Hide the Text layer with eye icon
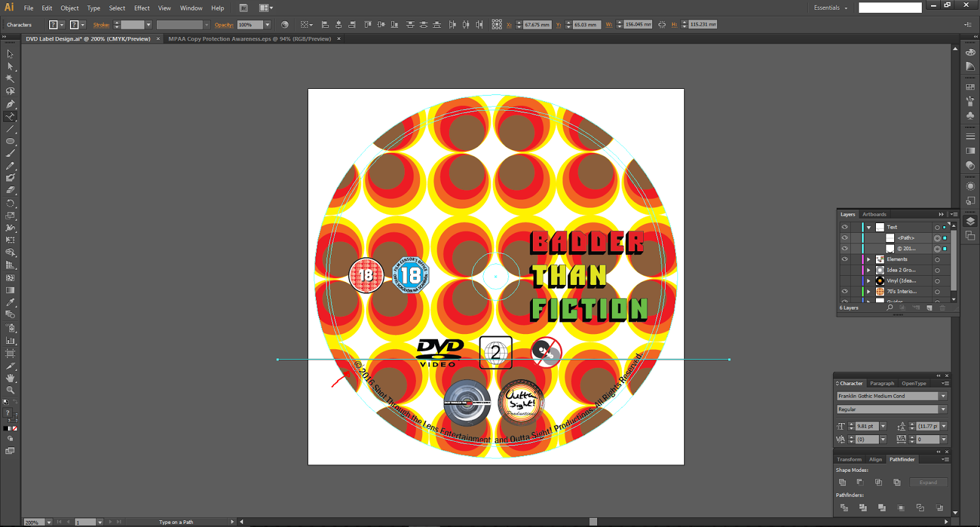Viewport: 980px width, 527px height. [845, 227]
